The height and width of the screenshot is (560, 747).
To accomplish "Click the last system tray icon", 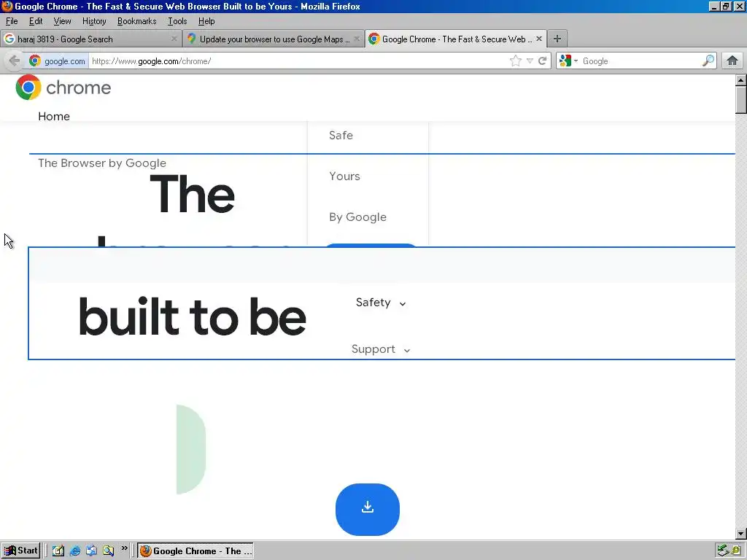I will [x=737, y=551].
